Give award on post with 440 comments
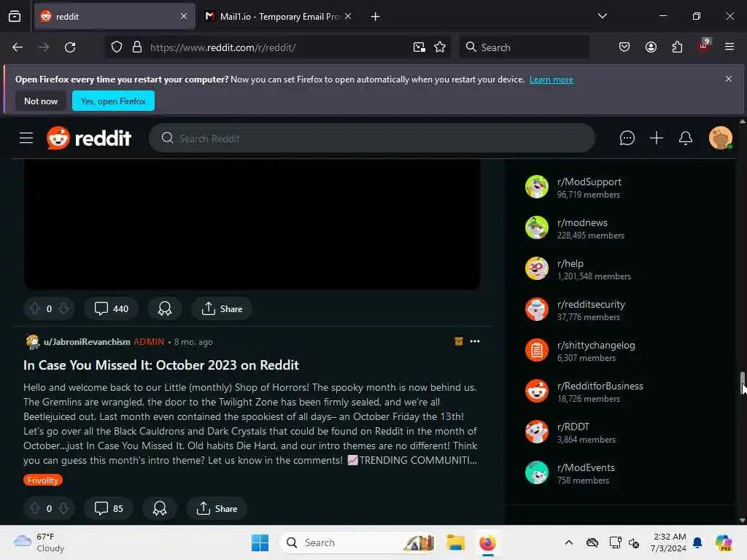 (165, 308)
